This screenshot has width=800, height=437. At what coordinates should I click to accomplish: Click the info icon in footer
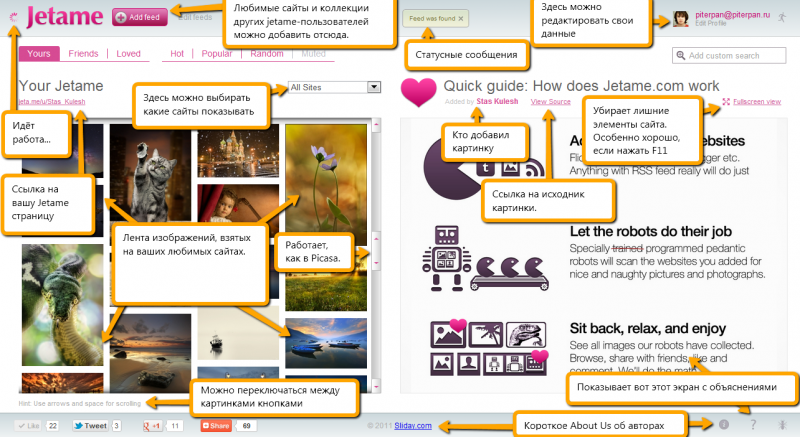tap(723, 424)
